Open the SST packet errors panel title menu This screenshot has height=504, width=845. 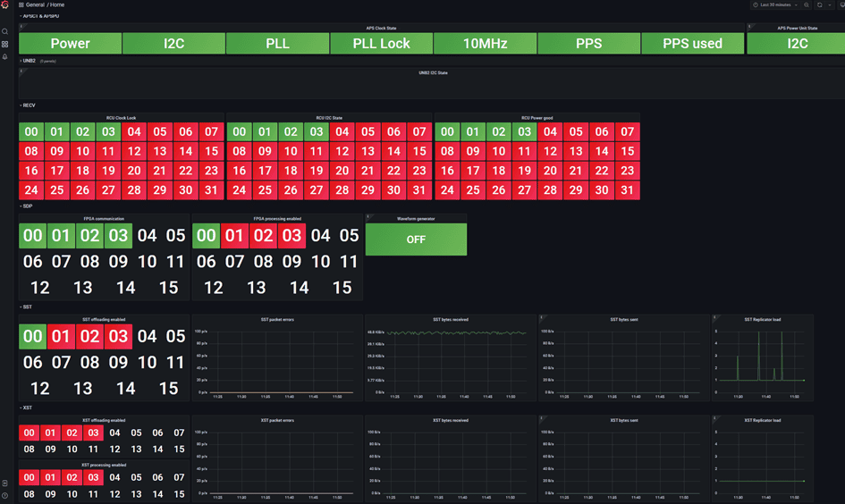[x=277, y=319]
